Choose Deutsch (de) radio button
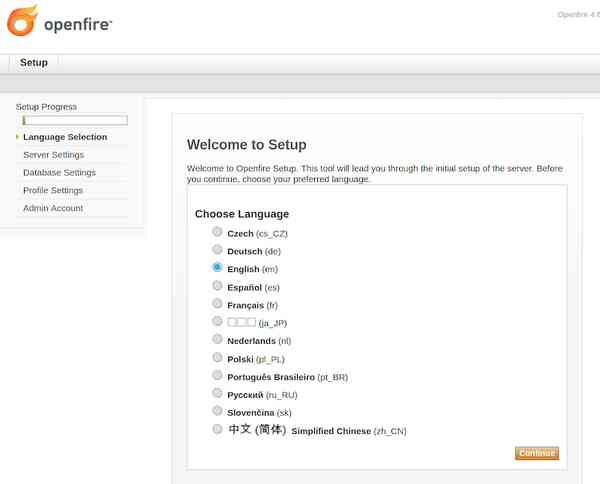 click(217, 250)
